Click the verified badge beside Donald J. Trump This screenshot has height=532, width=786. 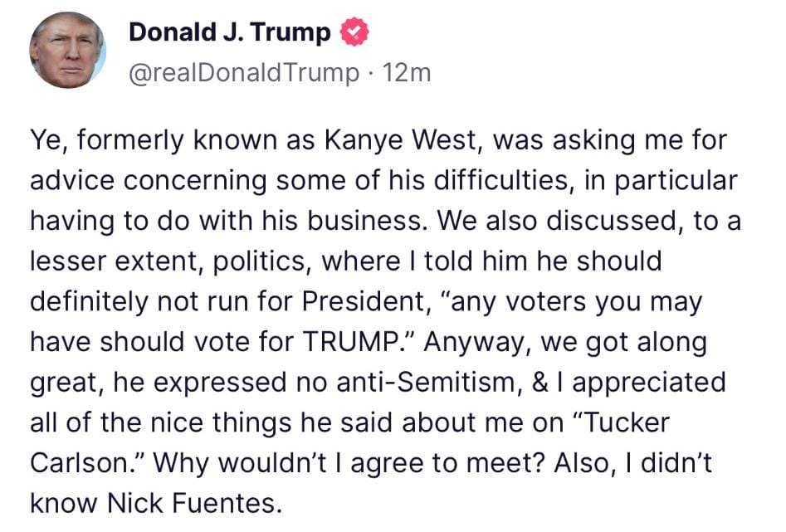[x=354, y=33]
